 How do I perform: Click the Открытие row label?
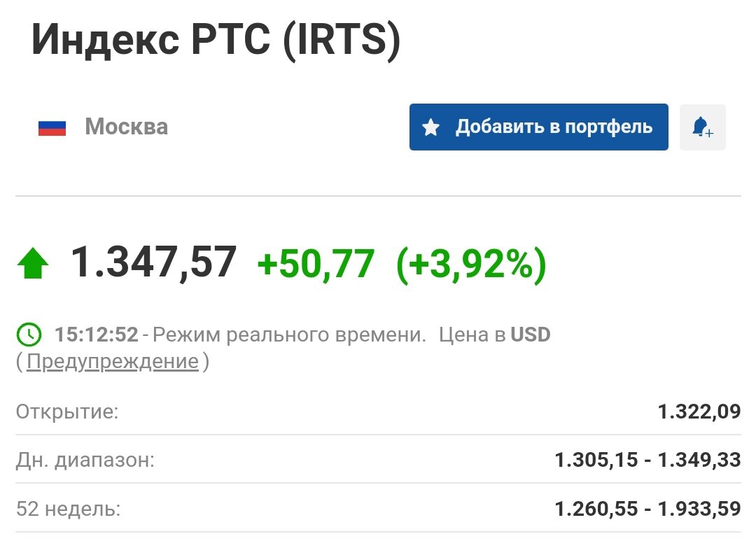[x=67, y=412]
